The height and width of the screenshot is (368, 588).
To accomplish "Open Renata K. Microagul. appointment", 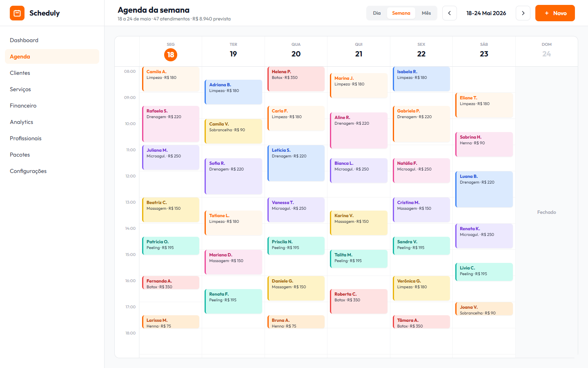I will [484, 236].
